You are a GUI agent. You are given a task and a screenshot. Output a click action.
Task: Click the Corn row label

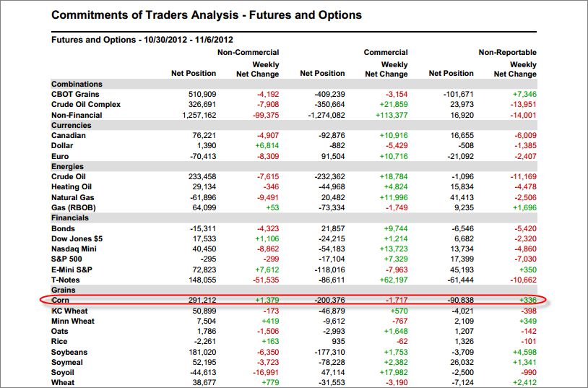click(x=60, y=300)
